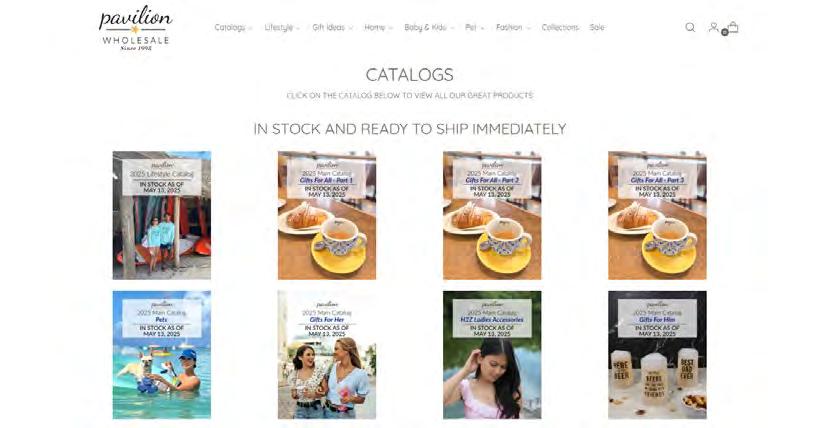The image size is (823, 428).
Task: Open the 2025 Lifestyle Catalog cover
Action: [162, 215]
